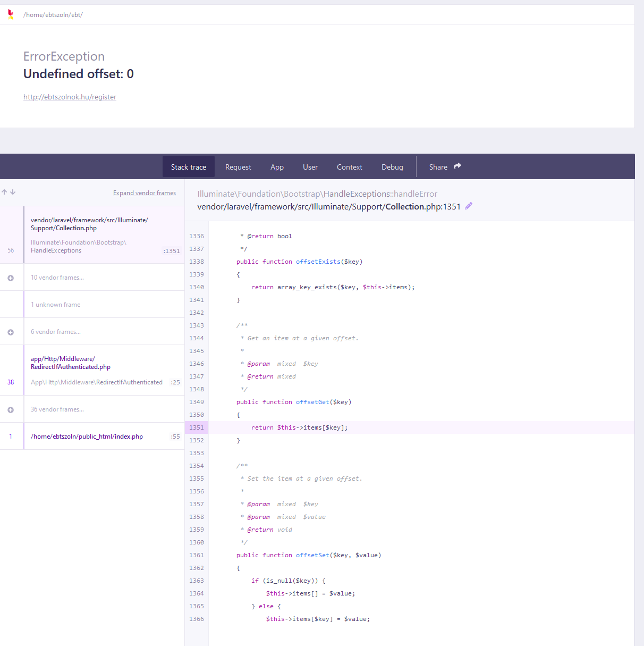644x646 pixels.
Task: Open the Share menu
Action: point(445,167)
